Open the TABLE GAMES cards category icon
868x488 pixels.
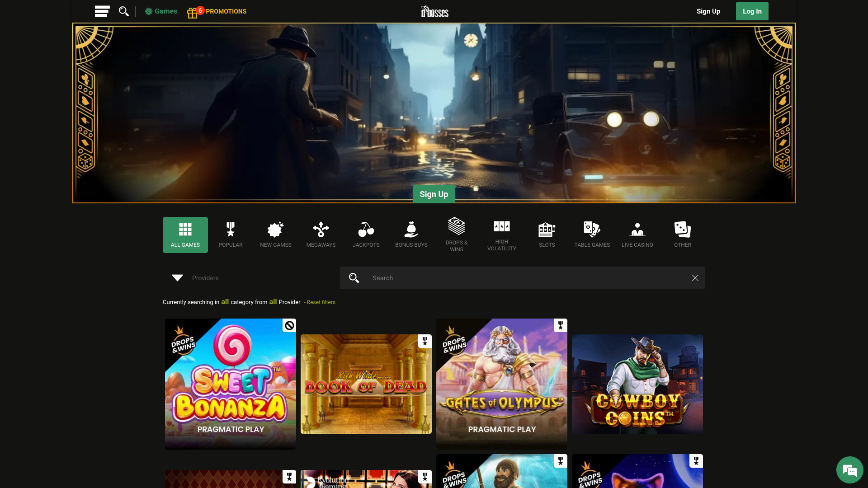point(592,235)
